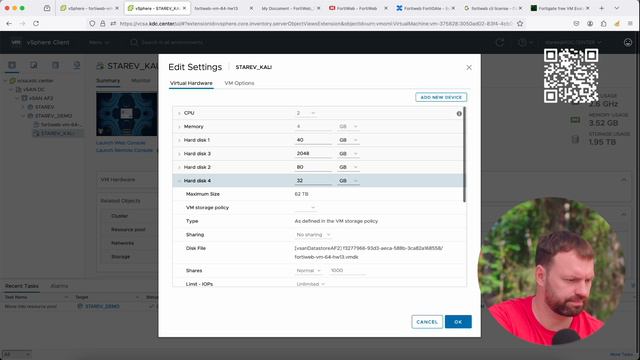Click the vSphere refresh icon
640x360 pixels.
500,42
